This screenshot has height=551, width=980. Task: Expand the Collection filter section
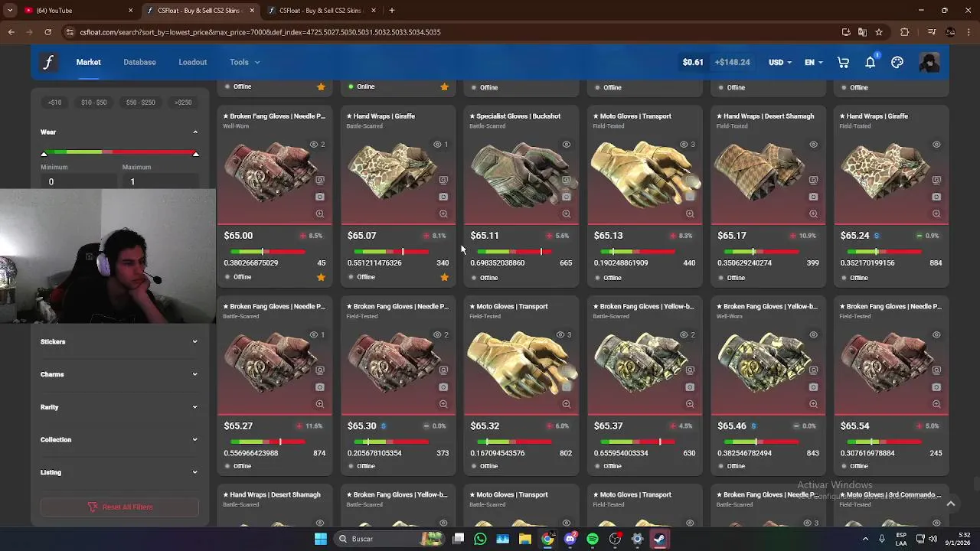119,439
